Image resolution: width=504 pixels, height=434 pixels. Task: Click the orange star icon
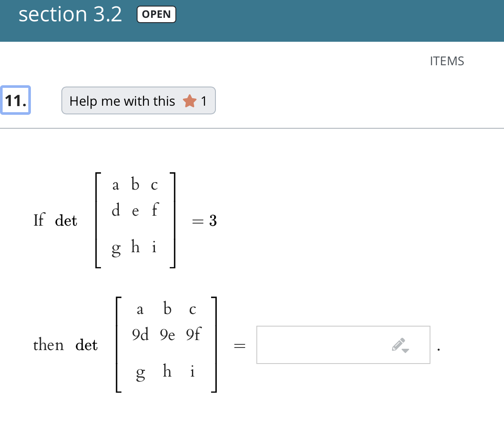(x=190, y=101)
